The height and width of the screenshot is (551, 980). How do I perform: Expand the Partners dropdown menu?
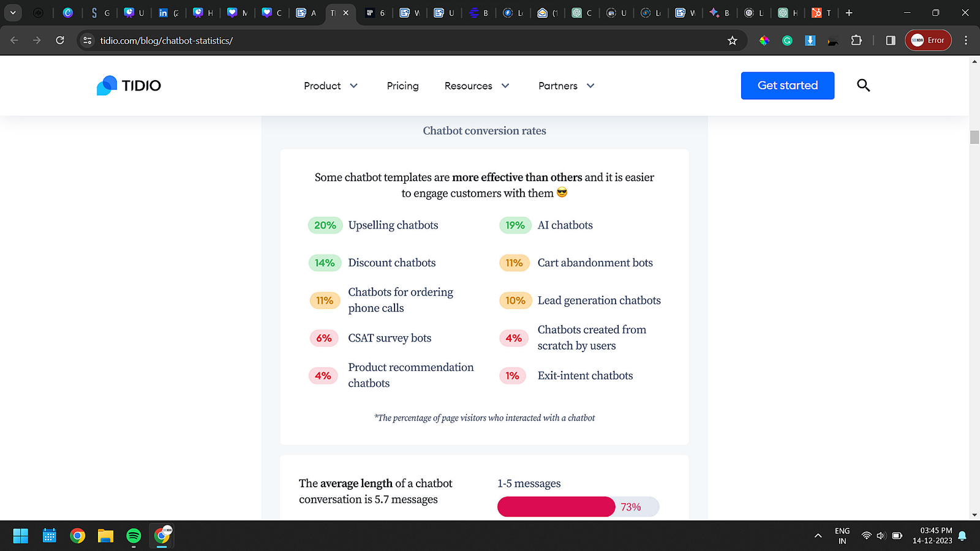pyautogui.click(x=566, y=86)
